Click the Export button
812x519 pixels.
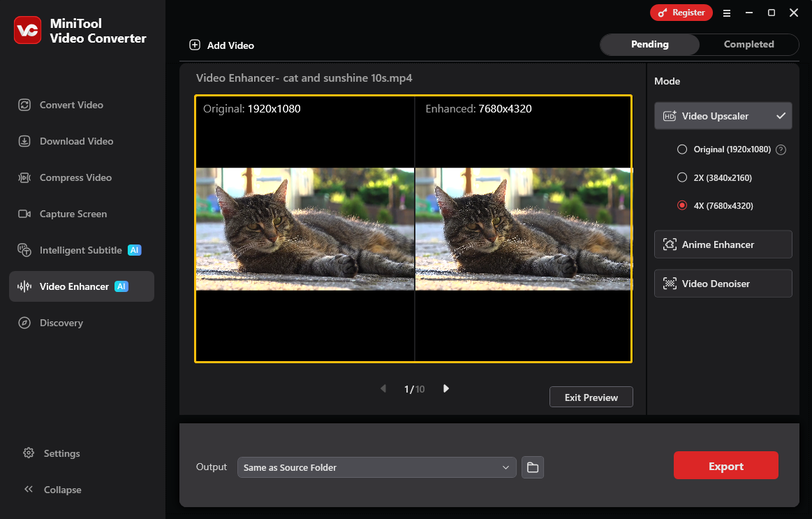726,465
